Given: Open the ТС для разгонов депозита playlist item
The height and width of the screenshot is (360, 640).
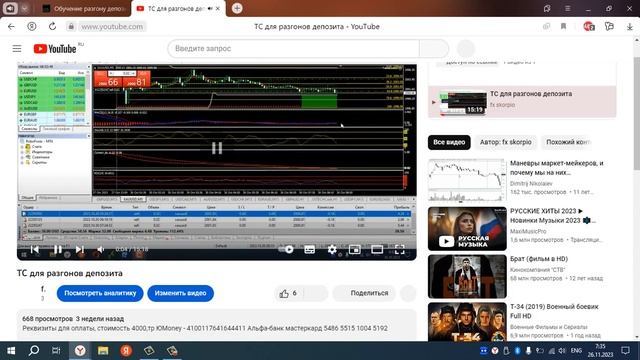Looking at the screenshot, I should tap(522, 102).
